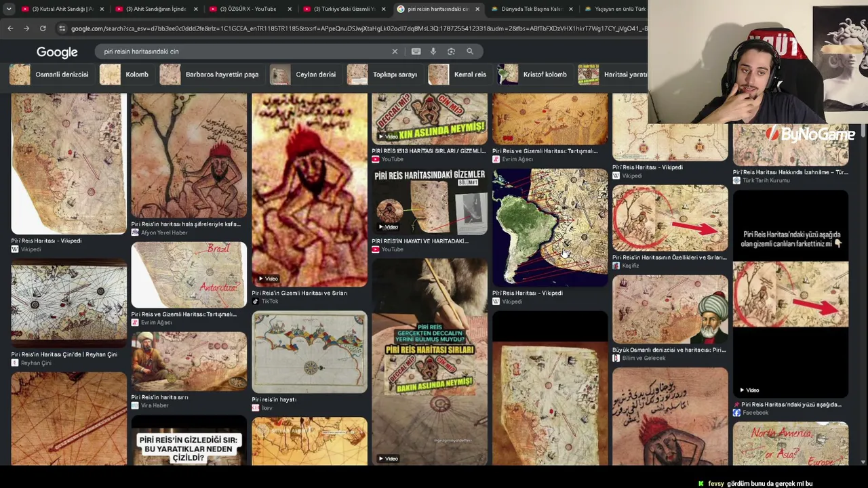868x488 pixels.
Task: Open the Brazil Antarctica annotated map image
Action: [x=189, y=275]
